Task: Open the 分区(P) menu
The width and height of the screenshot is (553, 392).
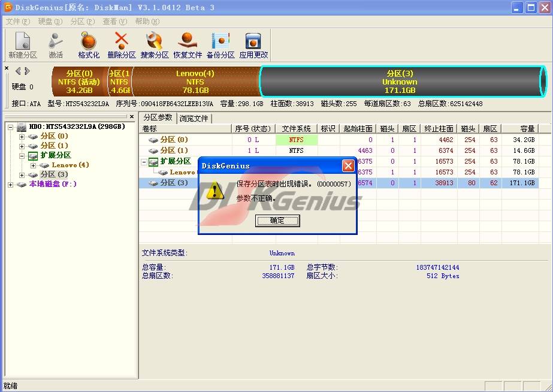Action: (x=83, y=22)
